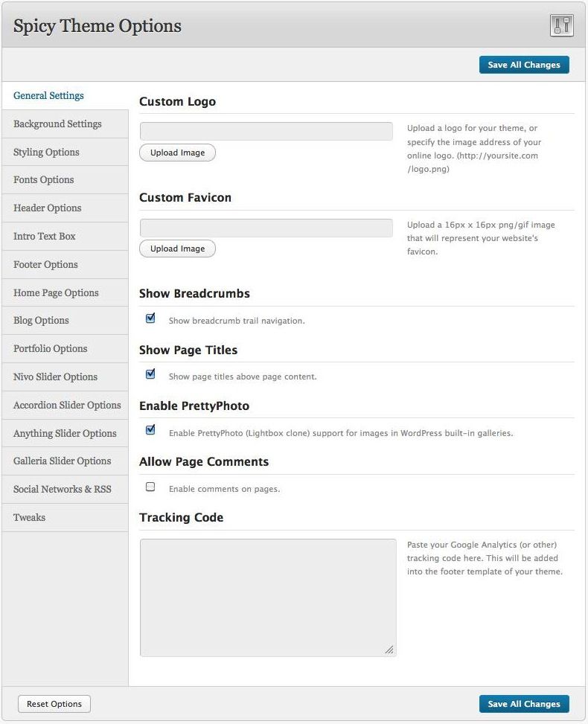Open the Background Settings tab
This screenshot has height=724, width=588.
tap(57, 124)
